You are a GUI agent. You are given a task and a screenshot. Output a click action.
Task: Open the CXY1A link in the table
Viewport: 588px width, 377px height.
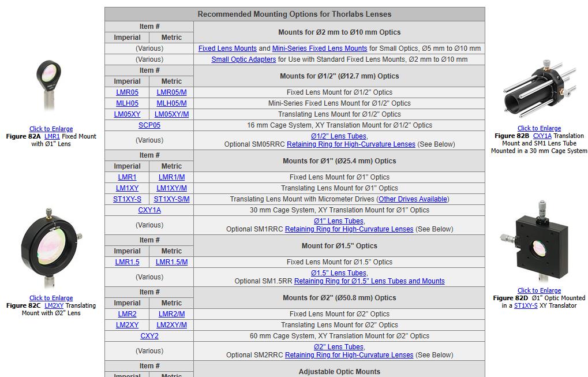click(x=149, y=210)
